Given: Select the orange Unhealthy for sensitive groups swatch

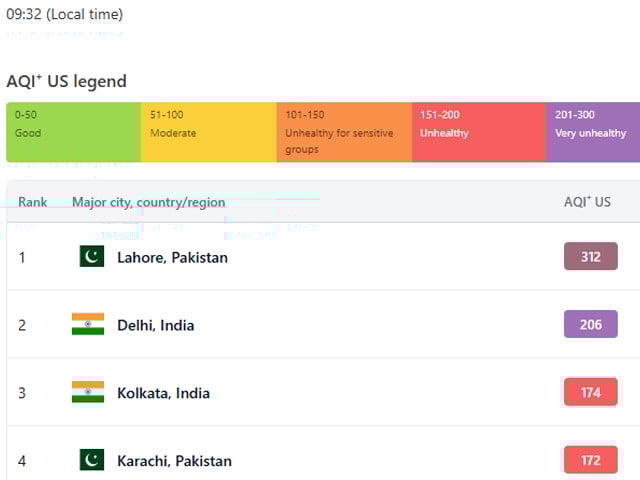Looking at the screenshot, I should tap(343, 132).
